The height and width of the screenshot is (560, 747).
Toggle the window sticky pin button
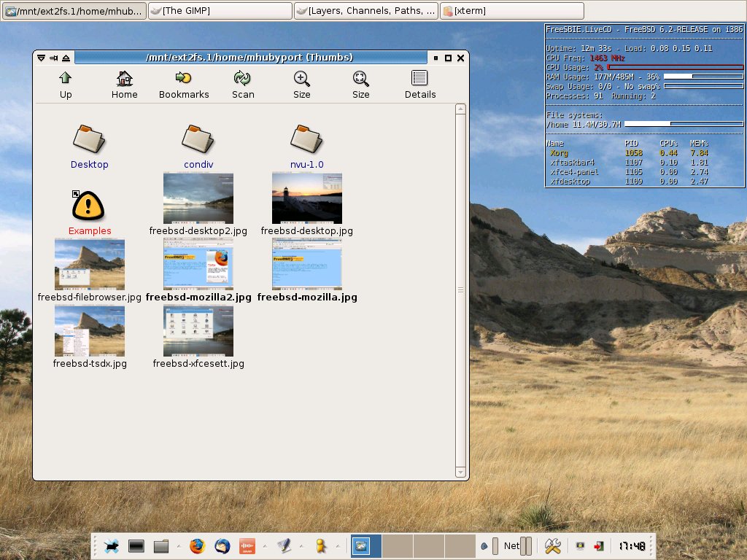53,58
